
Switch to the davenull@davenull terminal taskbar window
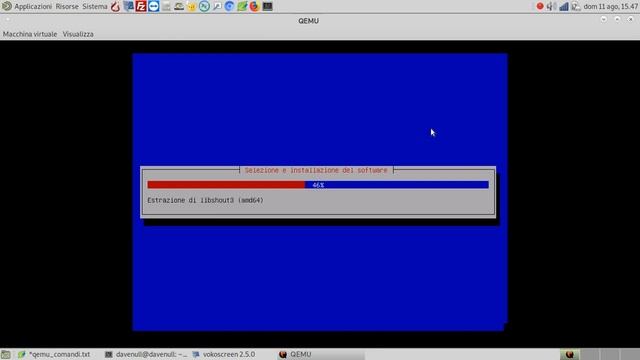pos(146,354)
